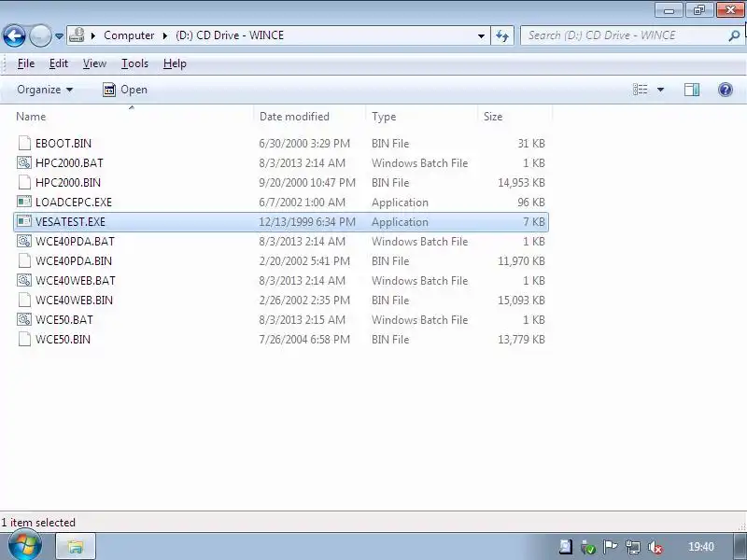Open the File menu
Screen dimensions: 747x560
coord(26,63)
